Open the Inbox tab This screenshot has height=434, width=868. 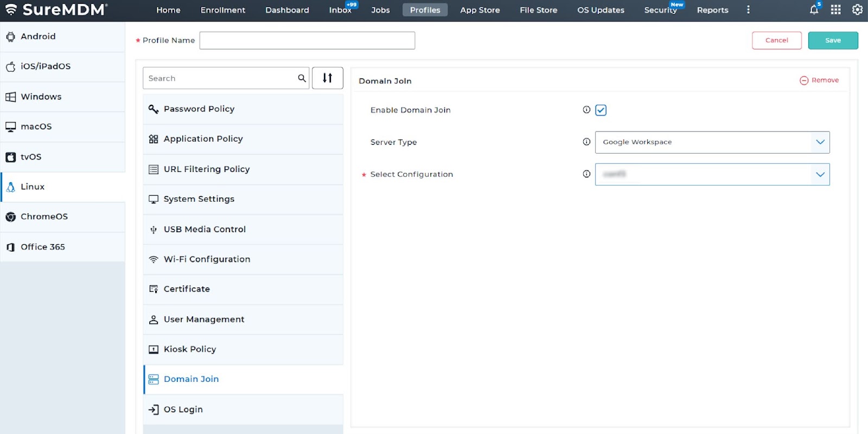coord(341,10)
